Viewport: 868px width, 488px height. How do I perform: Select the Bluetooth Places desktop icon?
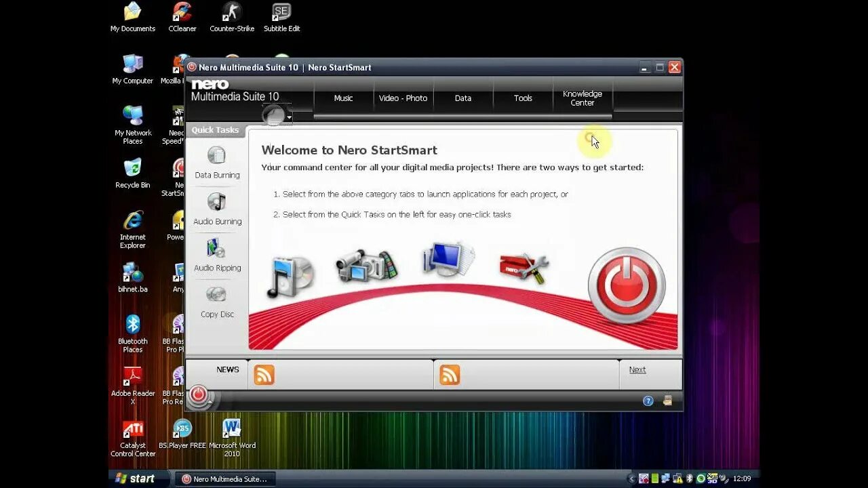point(133,335)
